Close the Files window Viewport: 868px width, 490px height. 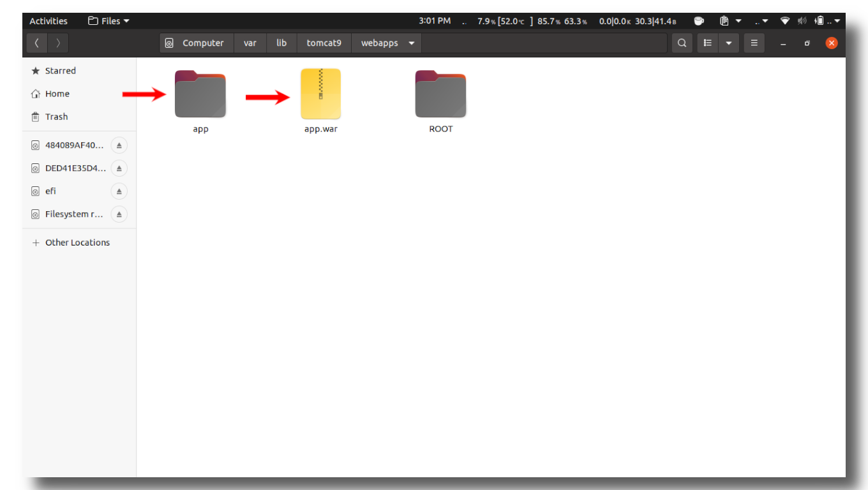click(832, 43)
